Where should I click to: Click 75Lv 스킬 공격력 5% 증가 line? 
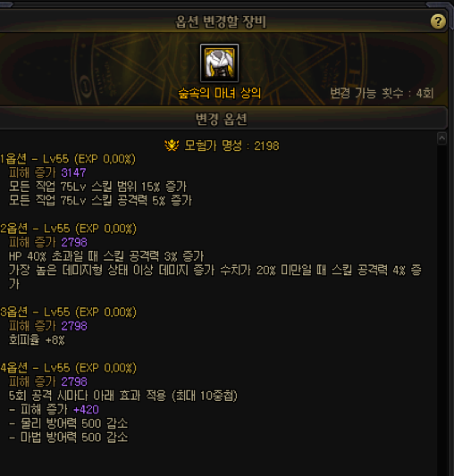pos(100,201)
